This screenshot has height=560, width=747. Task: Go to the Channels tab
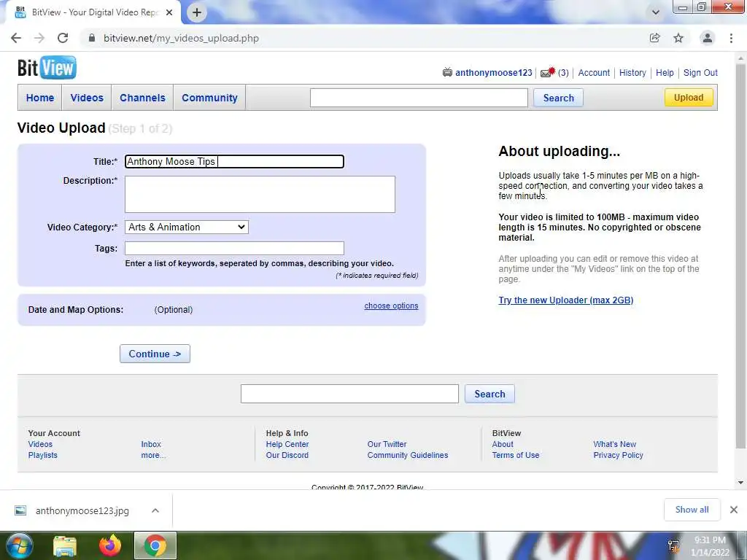pos(142,98)
